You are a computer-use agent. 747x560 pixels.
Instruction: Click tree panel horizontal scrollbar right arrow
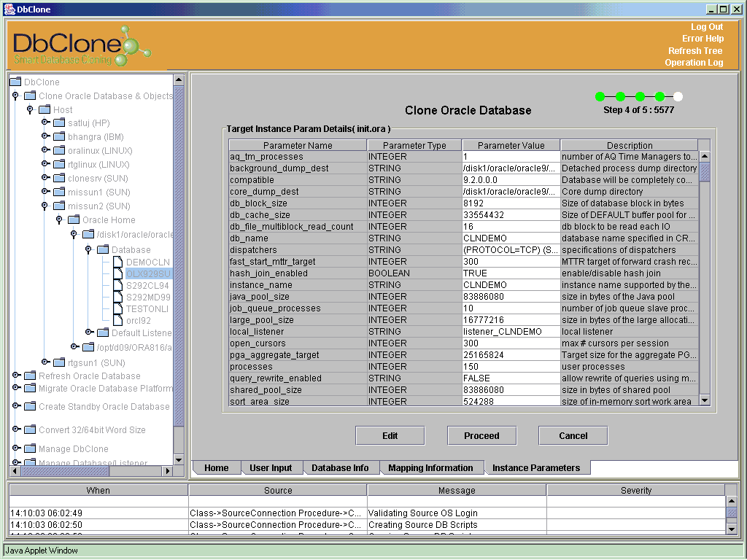tap(167, 471)
